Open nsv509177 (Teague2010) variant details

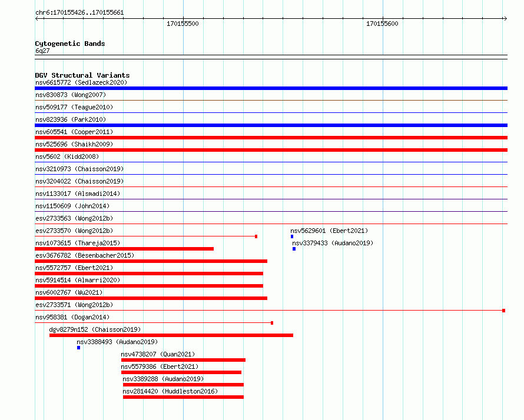point(74,107)
